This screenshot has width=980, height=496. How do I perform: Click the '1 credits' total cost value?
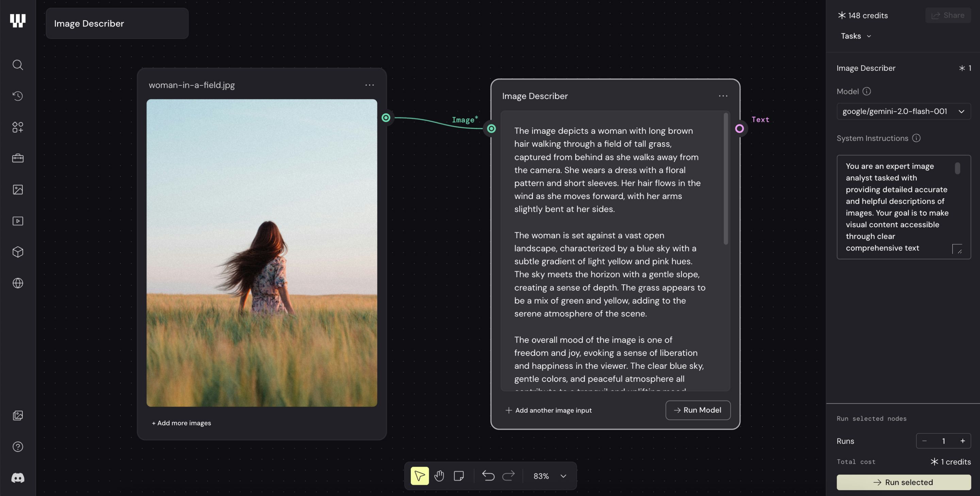tap(951, 462)
